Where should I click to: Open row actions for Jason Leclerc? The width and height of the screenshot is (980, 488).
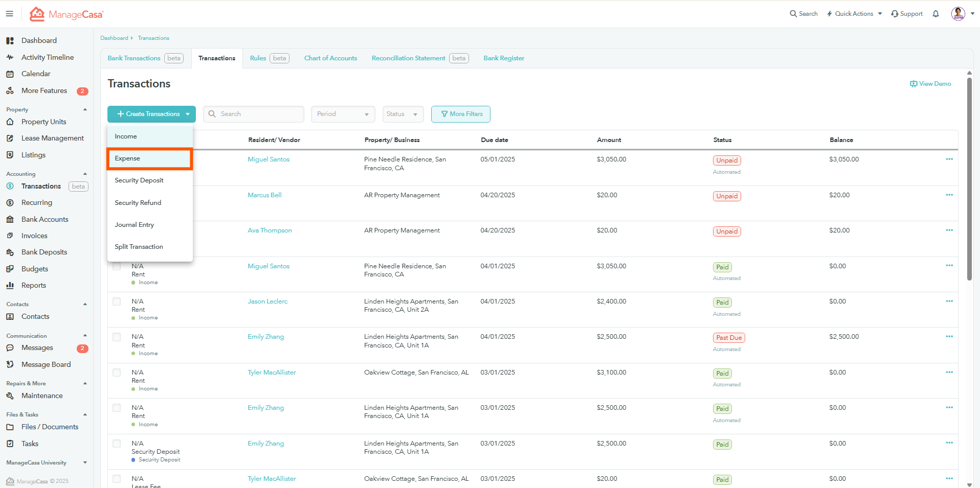pos(949,301)
